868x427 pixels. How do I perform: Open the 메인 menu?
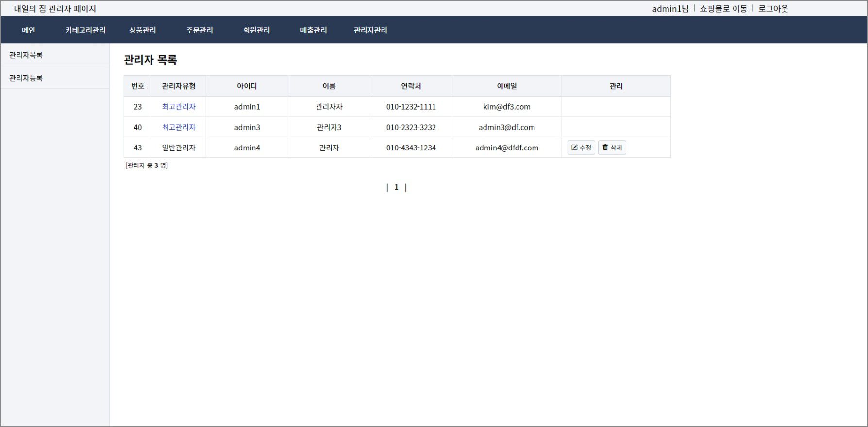[29, 30]
